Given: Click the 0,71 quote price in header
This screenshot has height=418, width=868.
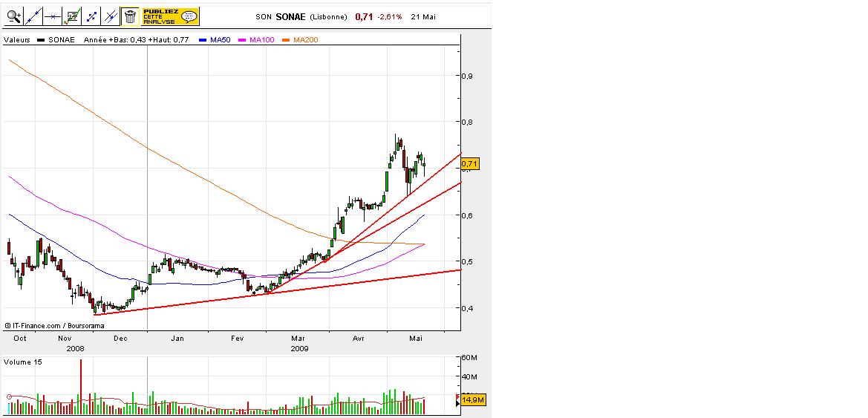Looking at the screenshot, I should (364, 16).
